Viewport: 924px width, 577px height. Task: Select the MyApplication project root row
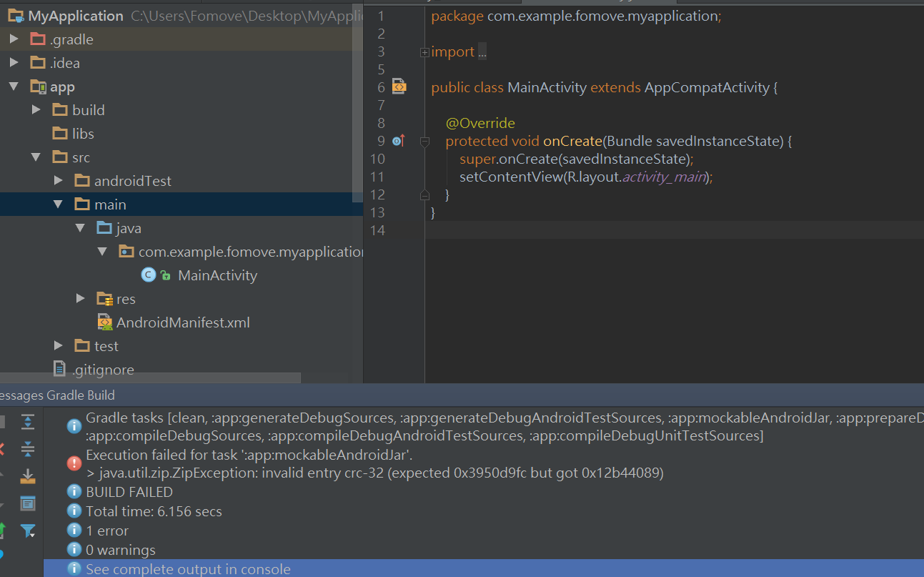182,16
